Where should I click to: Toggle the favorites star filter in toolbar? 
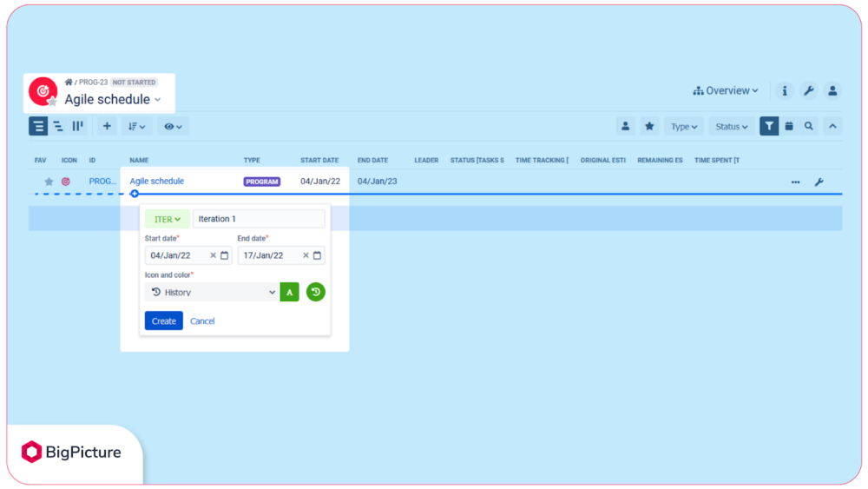click(x=649, y=126)
